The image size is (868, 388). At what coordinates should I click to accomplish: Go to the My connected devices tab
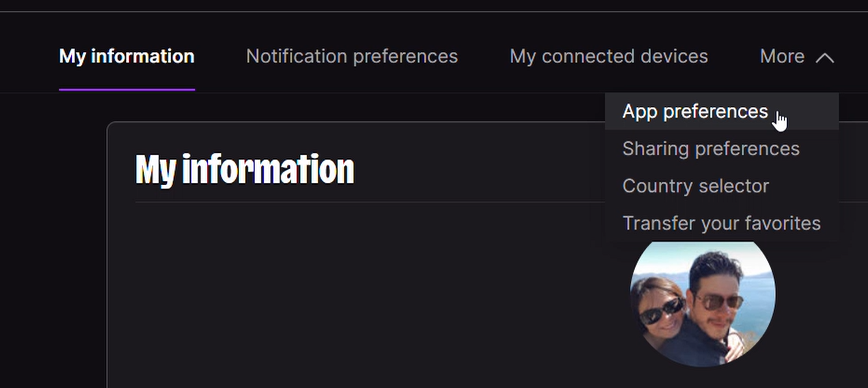(609, 56)
